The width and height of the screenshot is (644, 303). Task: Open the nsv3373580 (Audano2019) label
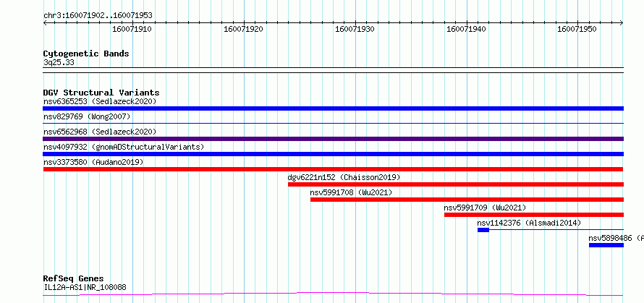click(93, 162)
